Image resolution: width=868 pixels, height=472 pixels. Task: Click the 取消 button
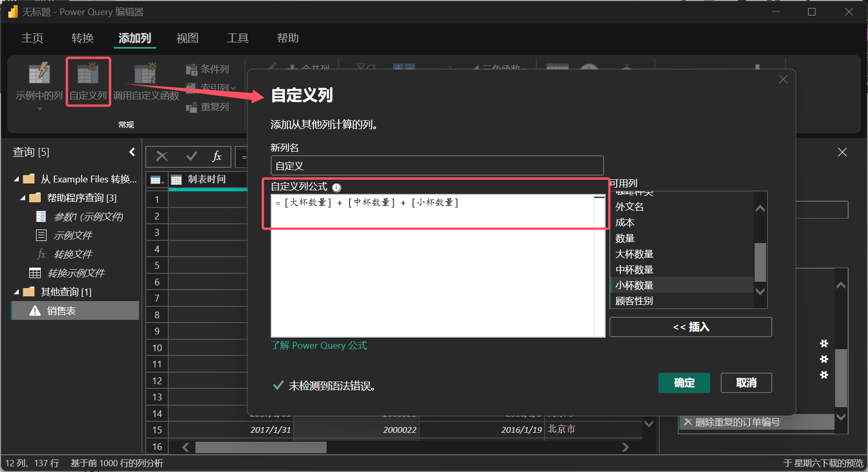(x=746, y=383)
